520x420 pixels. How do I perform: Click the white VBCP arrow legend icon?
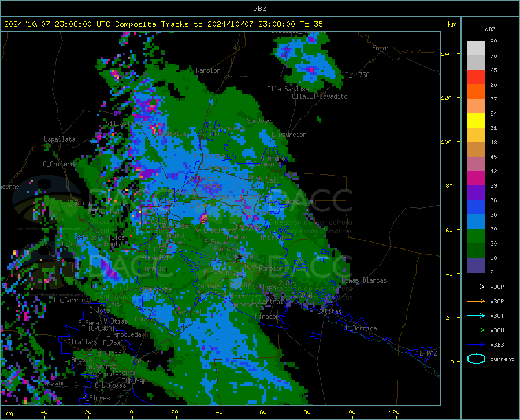coord(476,287)
